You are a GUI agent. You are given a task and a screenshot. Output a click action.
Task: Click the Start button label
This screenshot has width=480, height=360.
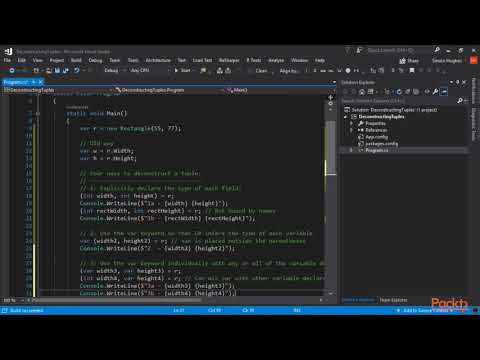coord(185,70)
